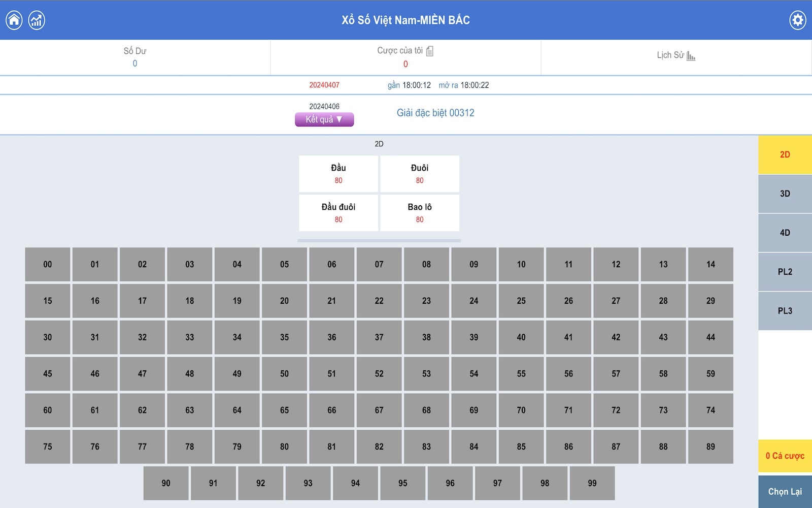Click Giải đặc biệt 00312 text
812x508 pixels.
435,113
